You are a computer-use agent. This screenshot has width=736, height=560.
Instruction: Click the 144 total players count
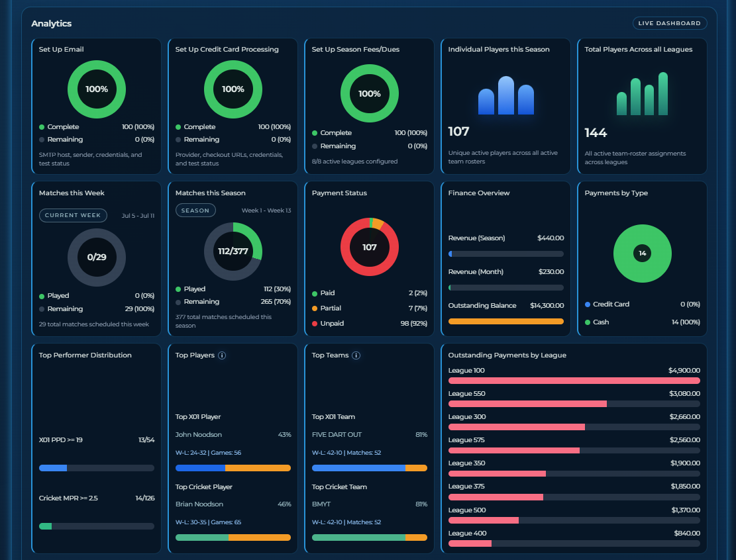click(596, 133)
